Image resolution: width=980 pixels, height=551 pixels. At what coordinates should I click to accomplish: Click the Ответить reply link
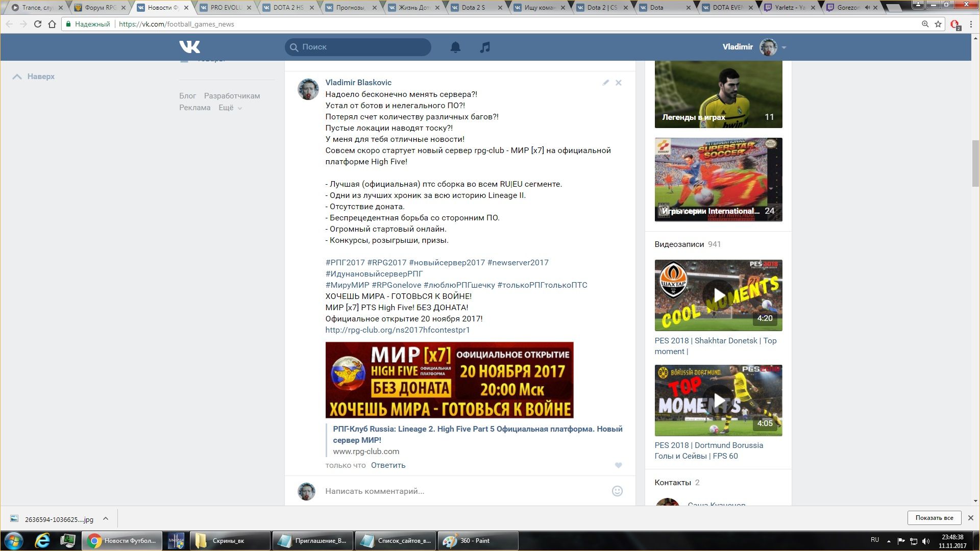pyautogui.click(x=388, y=465)
